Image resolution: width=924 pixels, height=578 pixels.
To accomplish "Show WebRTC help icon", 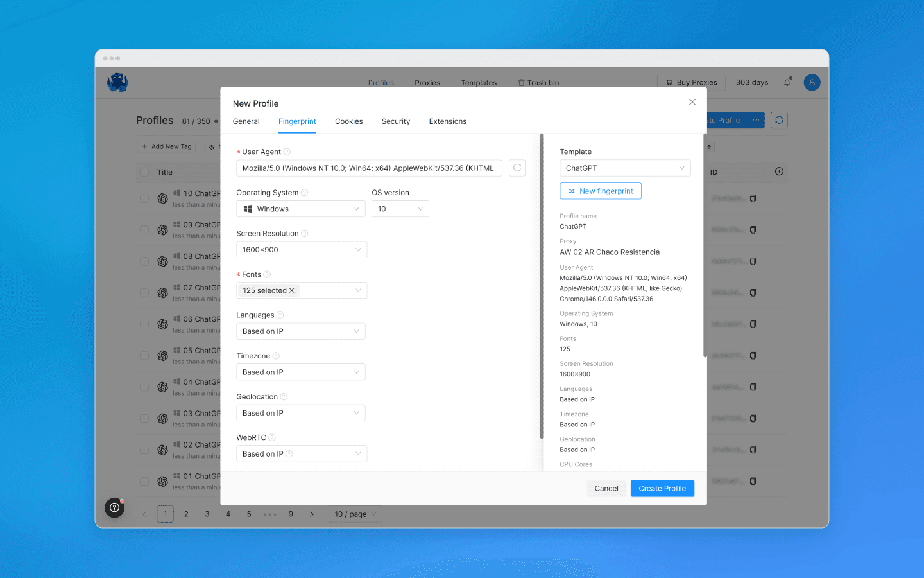I will point(272,437).
